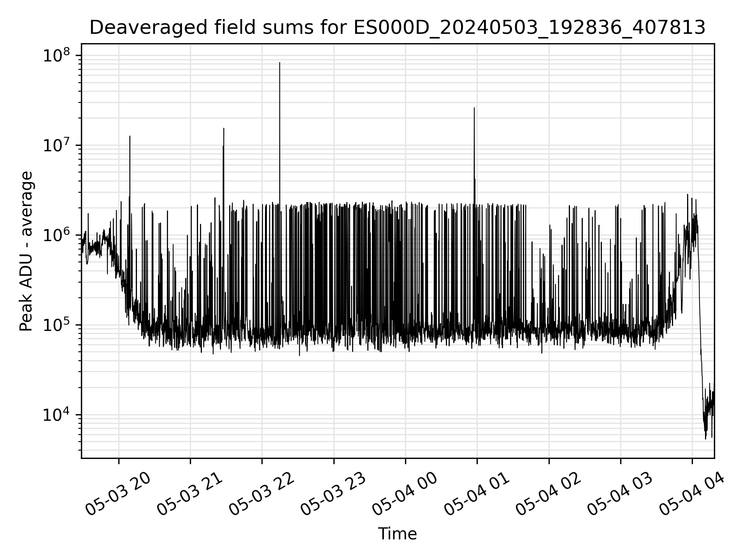
Task: Click the spike peak just before 01:00
Action: [x=474, y=108]
